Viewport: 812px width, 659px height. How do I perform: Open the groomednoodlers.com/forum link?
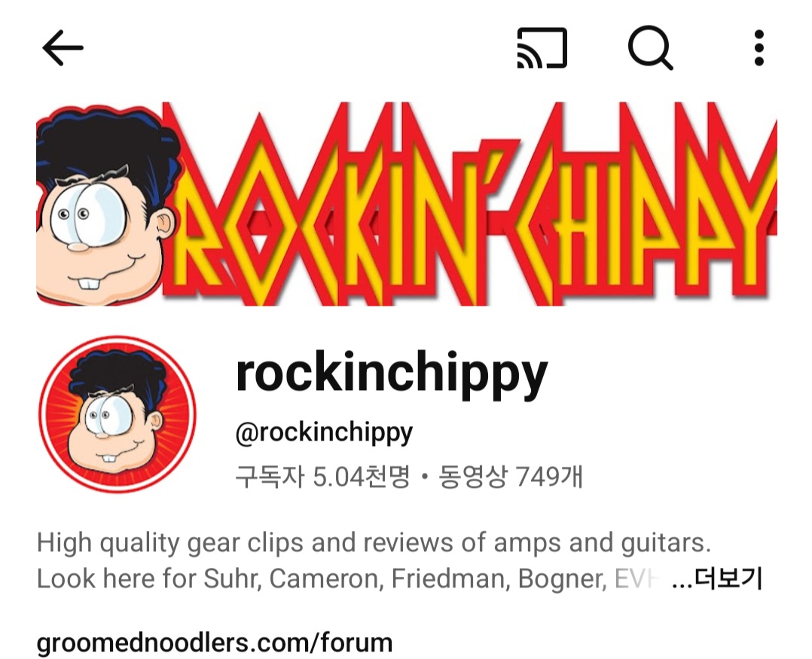(x=215, y=642)
